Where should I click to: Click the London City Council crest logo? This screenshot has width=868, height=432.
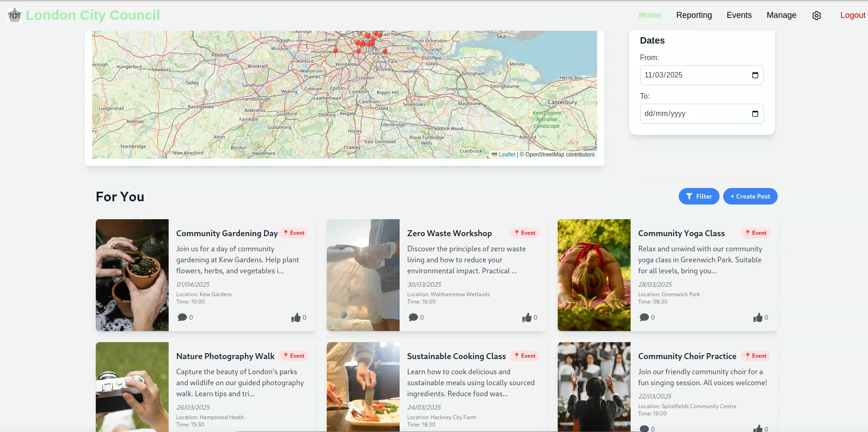pyautogui.click(x=15, y=15)
